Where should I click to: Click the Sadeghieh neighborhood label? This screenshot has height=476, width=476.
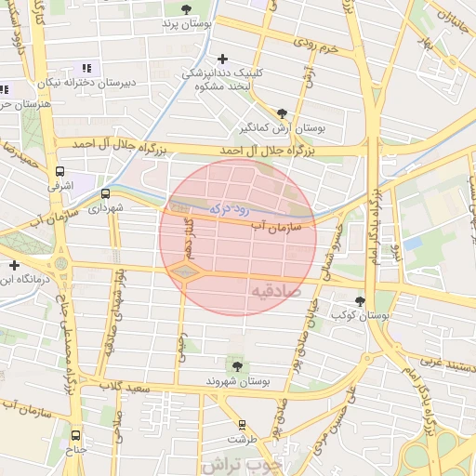click(x=275, y=291)
